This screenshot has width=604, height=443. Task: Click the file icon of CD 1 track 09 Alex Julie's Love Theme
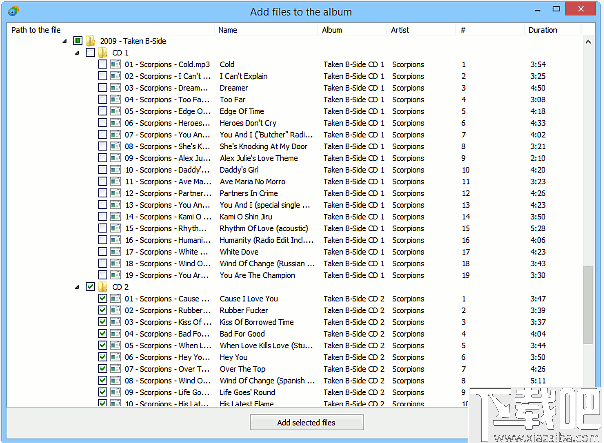pos(115,158)
